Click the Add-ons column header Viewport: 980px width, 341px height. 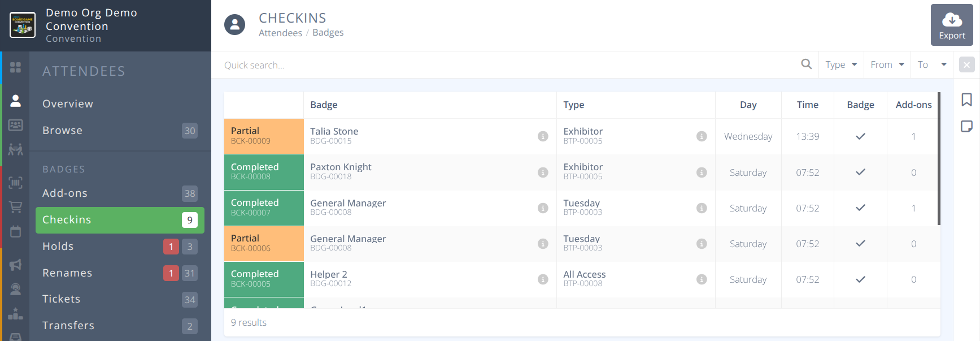tap(913, 105)
